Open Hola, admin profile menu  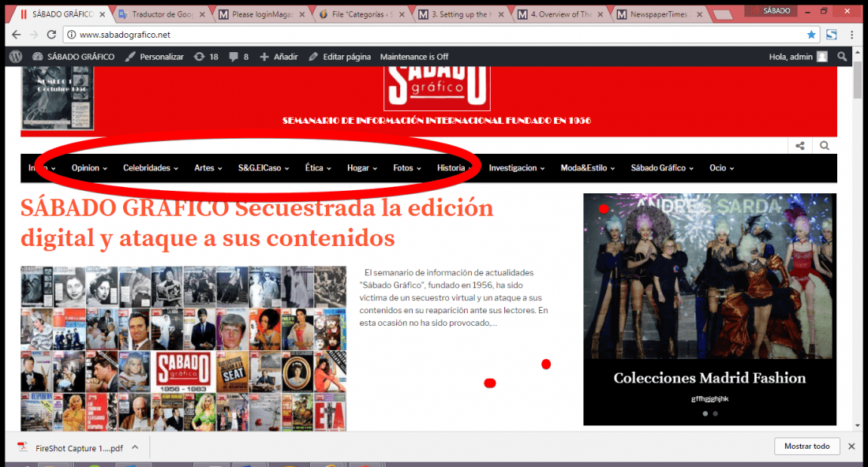pyautogui.click(x=798, y=57)
